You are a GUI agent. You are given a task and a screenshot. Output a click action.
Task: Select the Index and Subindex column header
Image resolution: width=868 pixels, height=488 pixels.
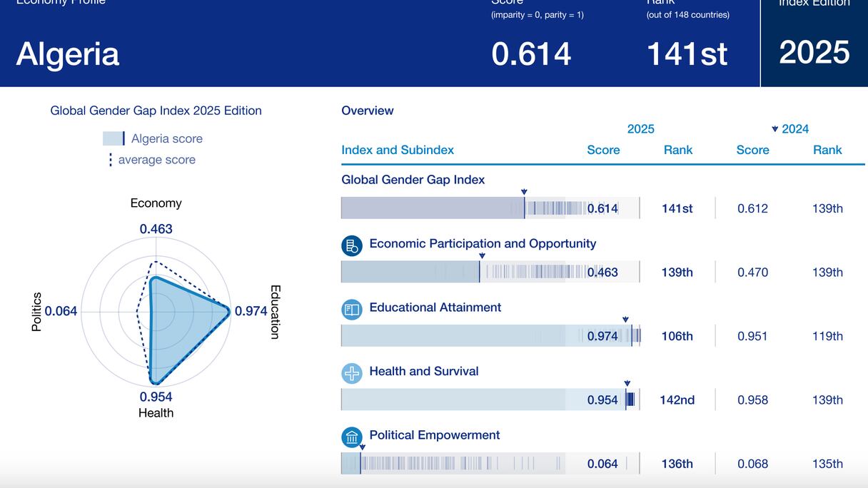pyautogui.click(x=398, y=150)
